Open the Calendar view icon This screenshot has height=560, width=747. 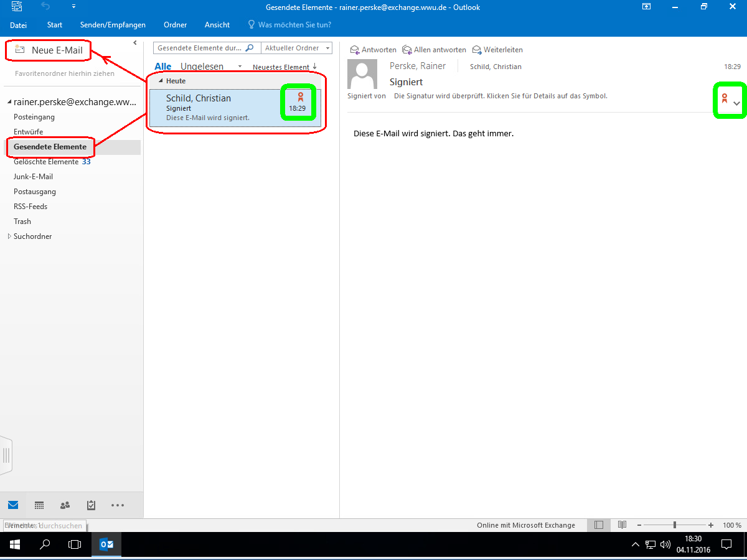39,505
